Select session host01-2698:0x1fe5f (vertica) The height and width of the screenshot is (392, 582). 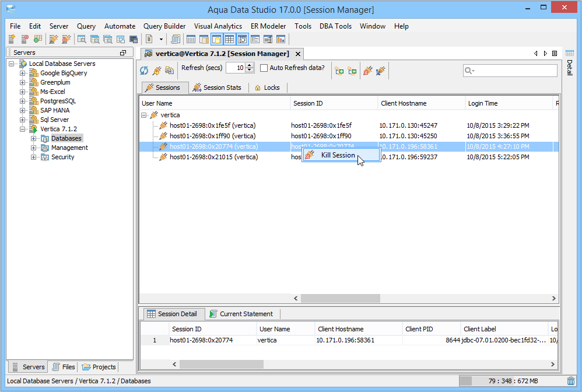click(213, 125)
